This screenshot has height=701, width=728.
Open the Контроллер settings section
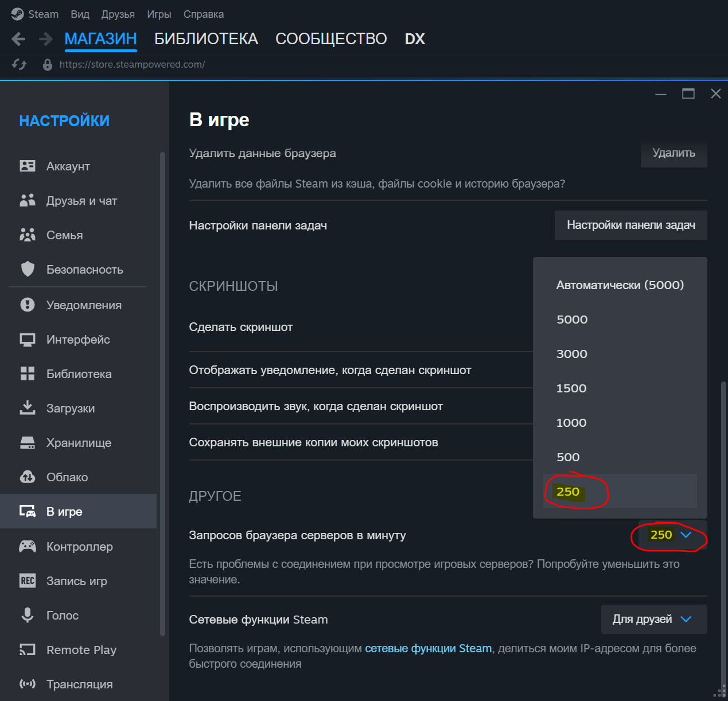(x=79, y=547)
